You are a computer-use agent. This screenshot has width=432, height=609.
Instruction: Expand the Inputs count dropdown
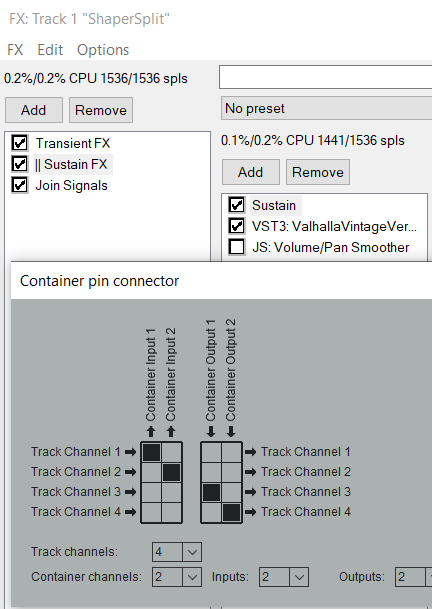284,577
